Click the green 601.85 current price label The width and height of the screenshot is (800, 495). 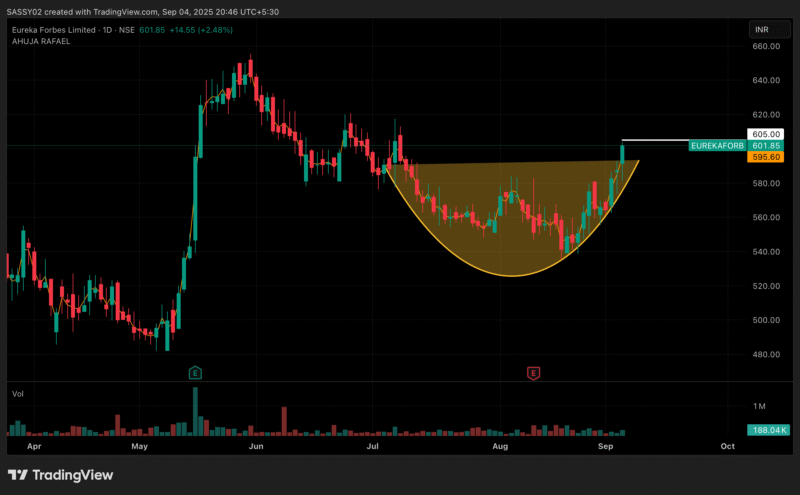pos(766,146)
